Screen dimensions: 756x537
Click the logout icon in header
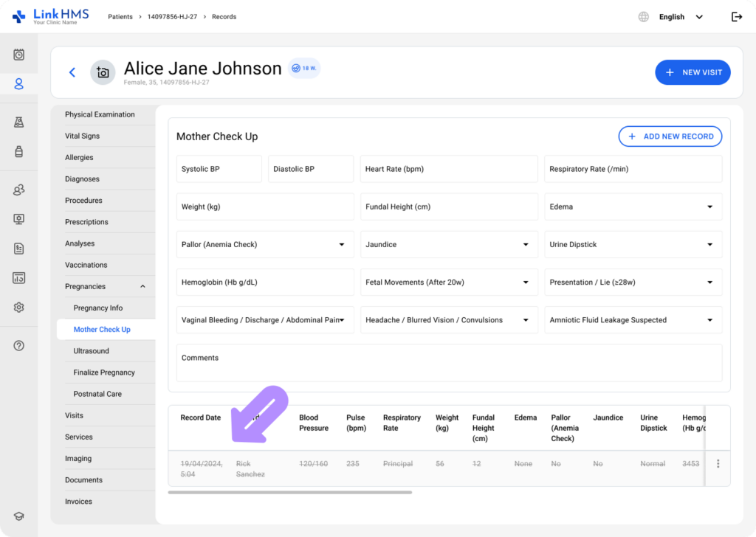click(x=736, y=17)
